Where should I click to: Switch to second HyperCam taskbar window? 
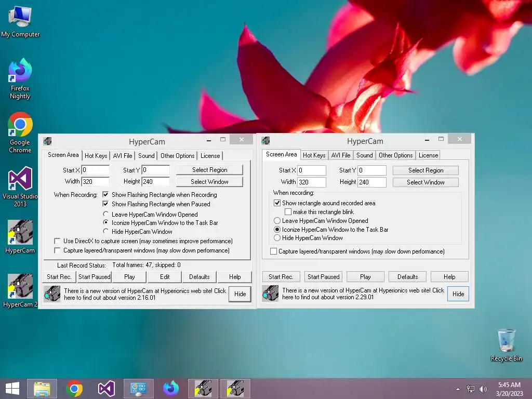tap(235, 389)
